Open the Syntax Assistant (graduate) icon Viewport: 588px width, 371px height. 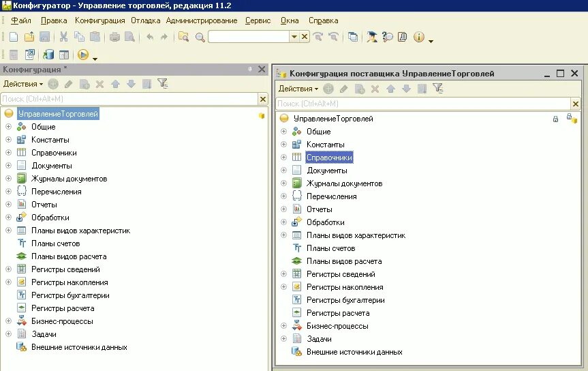(371, 37)
